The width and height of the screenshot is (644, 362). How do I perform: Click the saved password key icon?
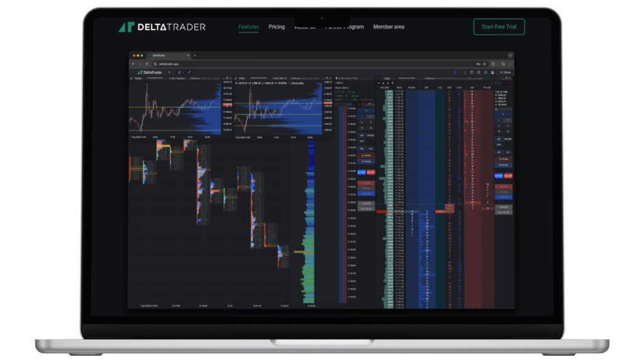tap(478, 64)
